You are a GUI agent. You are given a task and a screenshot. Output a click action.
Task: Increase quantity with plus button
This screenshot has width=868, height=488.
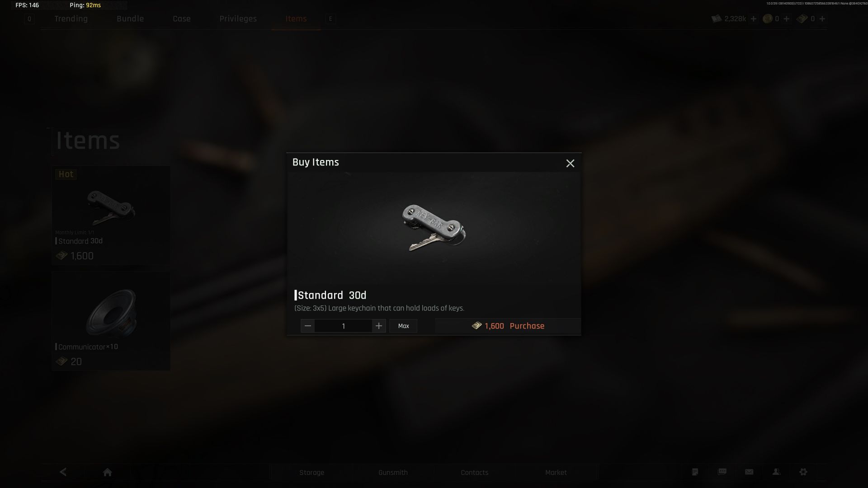tap(379, 326)
